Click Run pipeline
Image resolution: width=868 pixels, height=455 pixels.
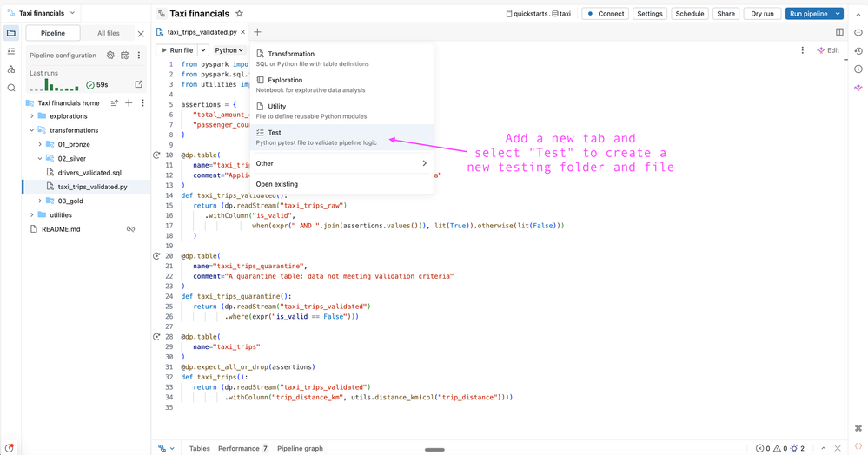click(808, 14)
